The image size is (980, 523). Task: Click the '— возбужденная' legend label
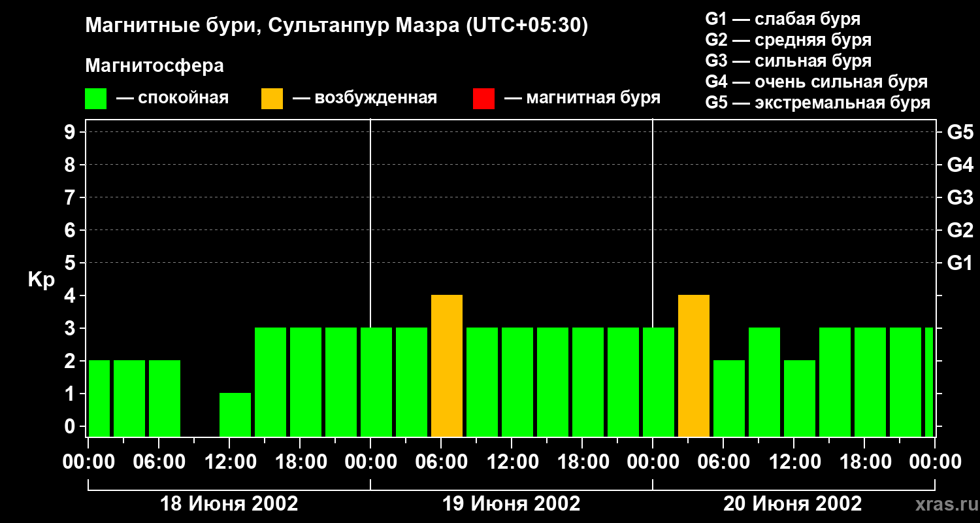click(x=365, y=99)
